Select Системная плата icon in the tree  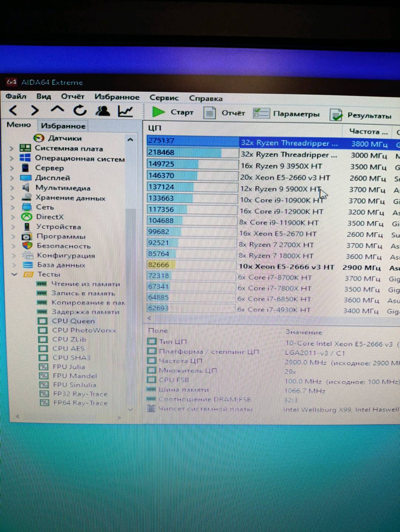point(25,148)
